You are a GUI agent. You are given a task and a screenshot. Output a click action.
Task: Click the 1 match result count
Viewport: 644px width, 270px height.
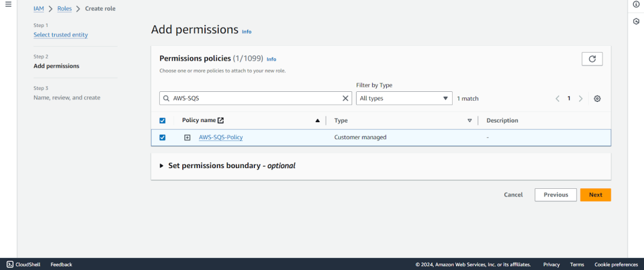[468, 99]
